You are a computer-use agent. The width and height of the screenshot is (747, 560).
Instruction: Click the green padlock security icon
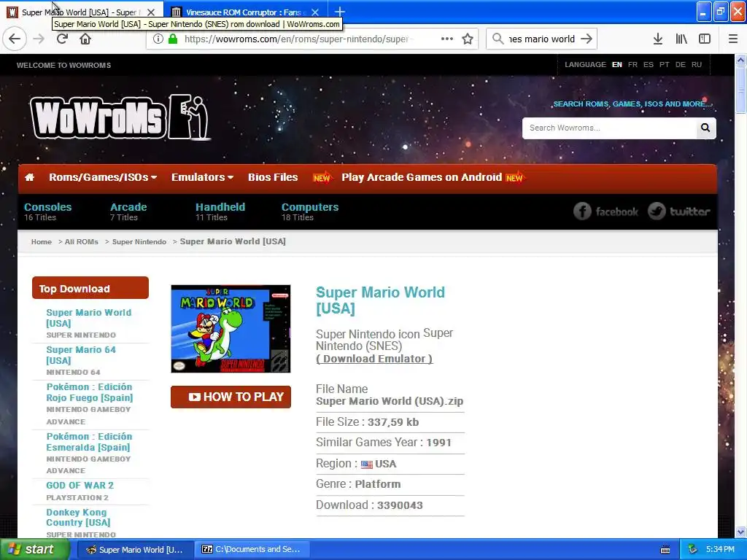173,39
